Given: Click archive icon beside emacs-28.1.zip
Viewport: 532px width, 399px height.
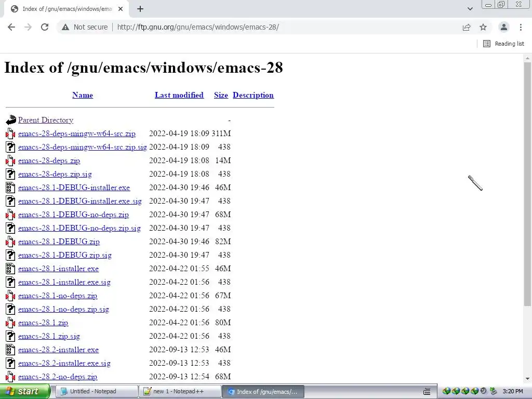Looking at the screenshot, I should [10, 323].
